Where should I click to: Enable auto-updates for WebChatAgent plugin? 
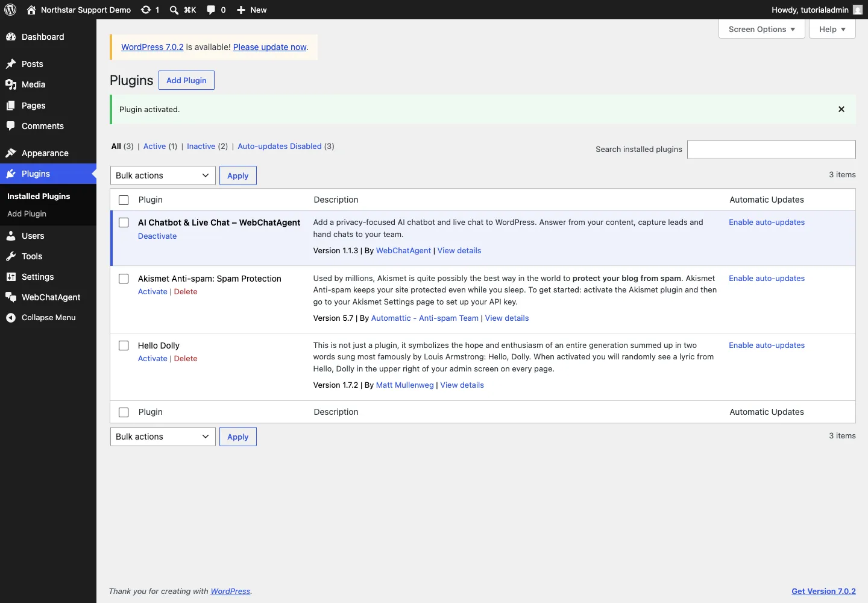click(x=767, y=222)
